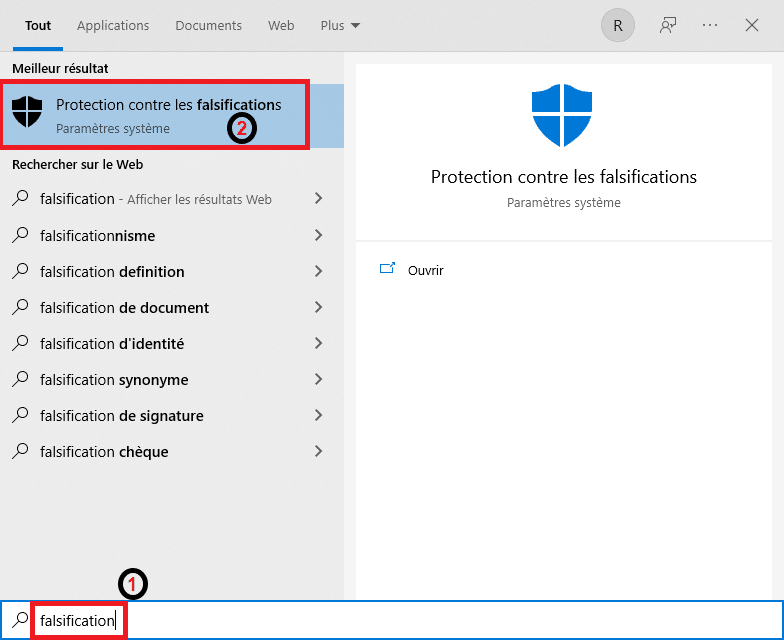The image size is (784, 640).
Task: Open Protection contre les falsifications best result
Action: [172, 116]
